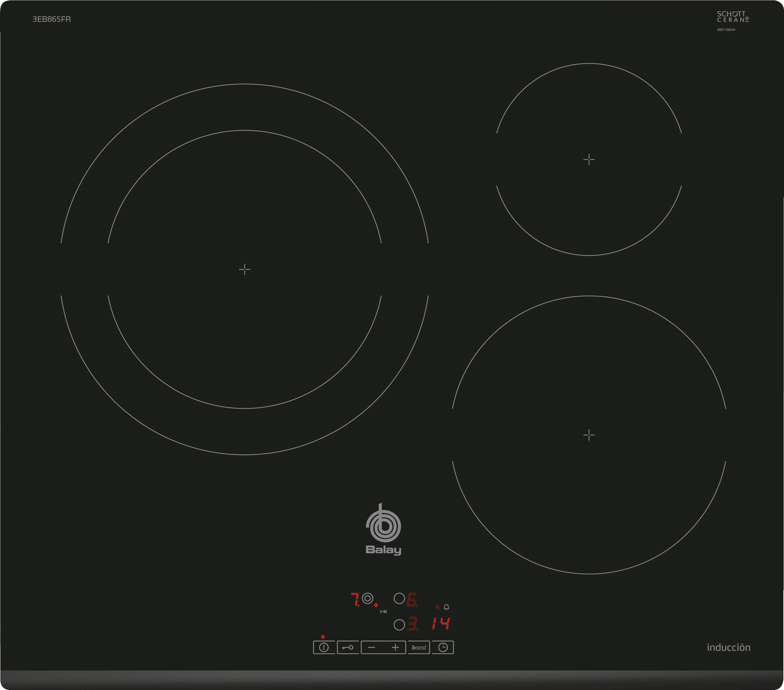Click the serial number 9001136644
Screen dimensions: 784x690
(726, 30)
